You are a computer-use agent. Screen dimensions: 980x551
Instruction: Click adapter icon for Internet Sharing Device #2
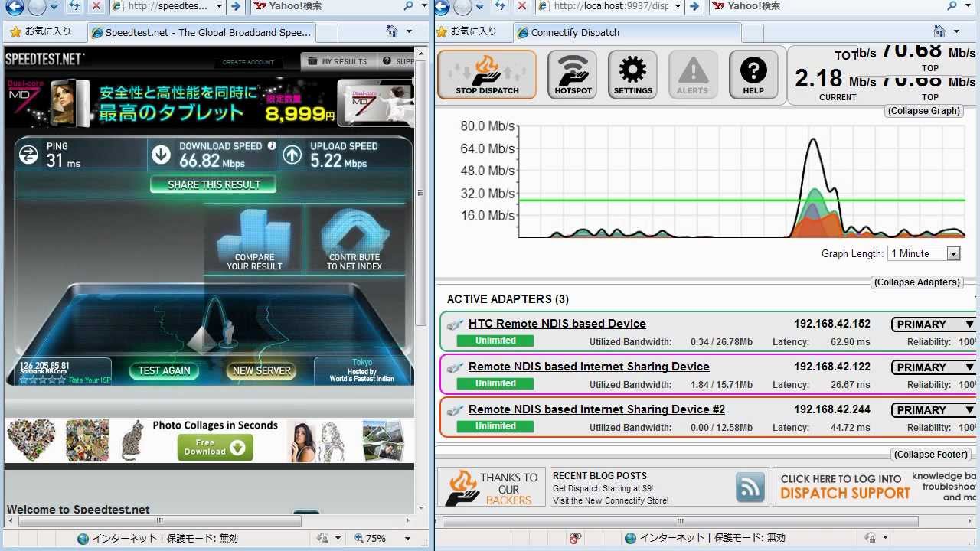pos(455,409)
